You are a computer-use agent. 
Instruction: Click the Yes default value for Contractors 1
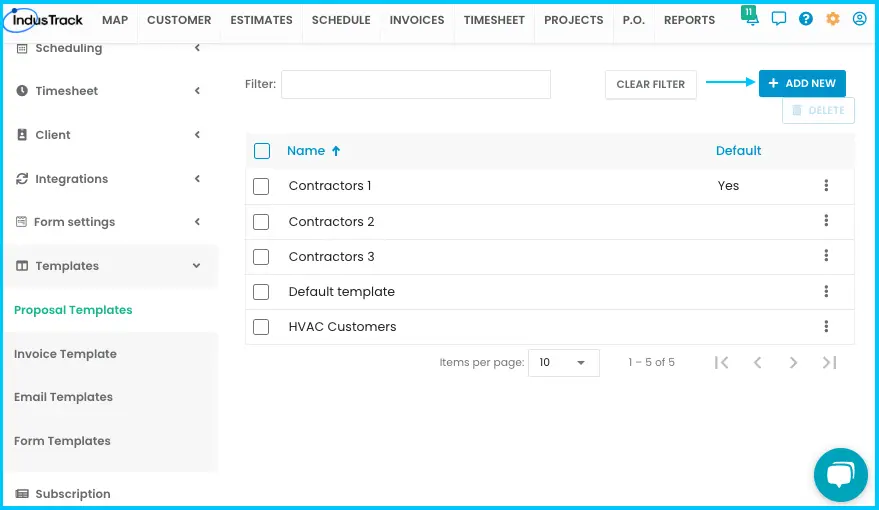[728, 186]
